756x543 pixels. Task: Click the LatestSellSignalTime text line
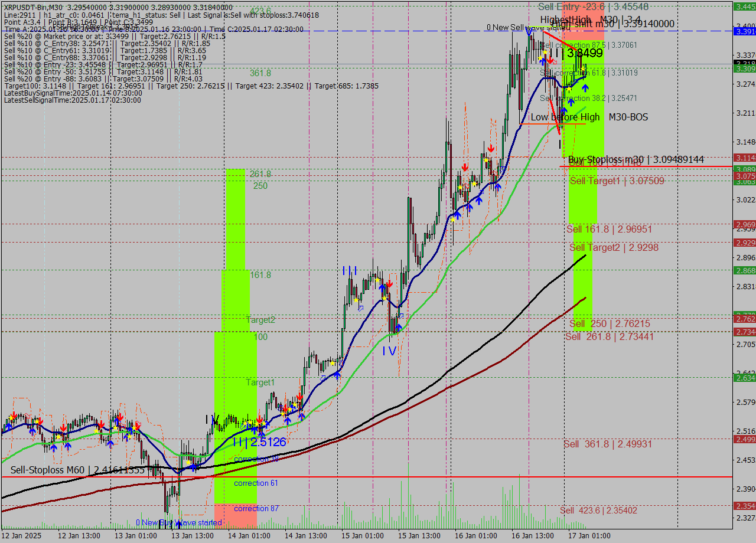[73, 100]
